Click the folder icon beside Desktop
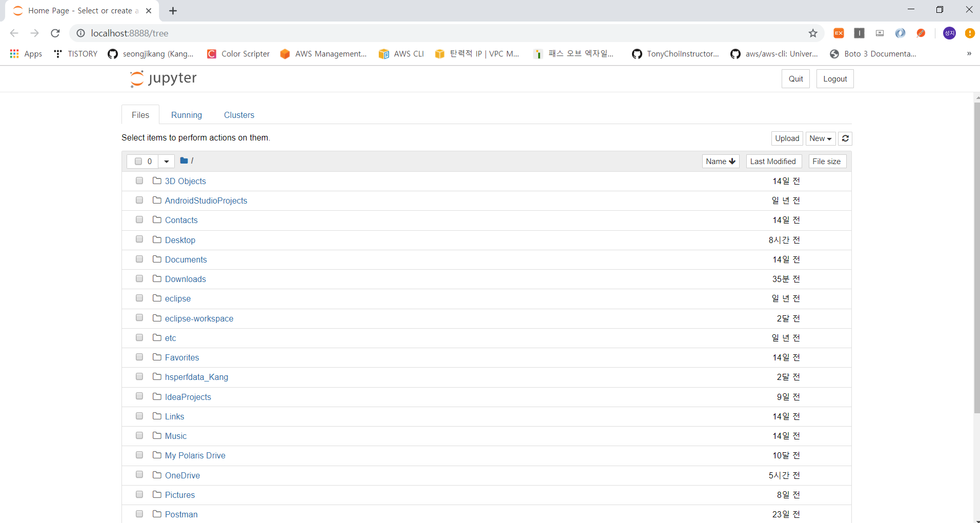Viewport: 980px width, 523px height. coord(157,239)
